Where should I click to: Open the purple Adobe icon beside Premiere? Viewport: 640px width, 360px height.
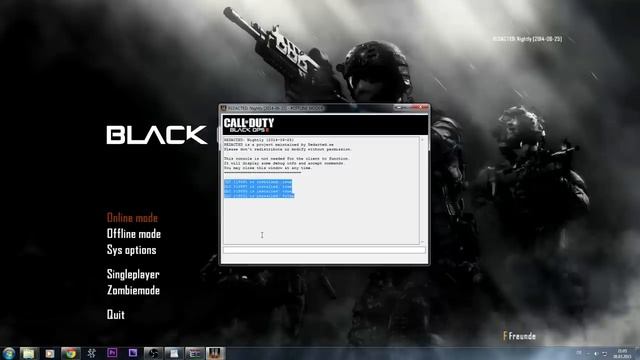coord(133,353)
